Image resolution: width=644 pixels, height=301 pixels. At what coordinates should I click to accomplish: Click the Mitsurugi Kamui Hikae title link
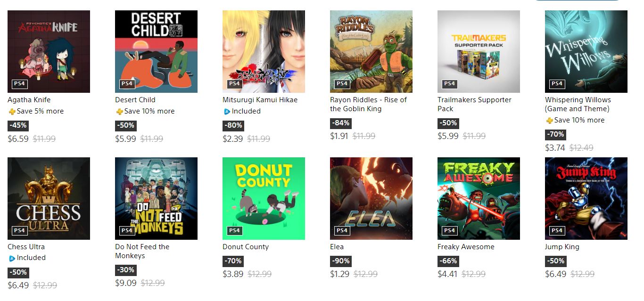[260, 100]
